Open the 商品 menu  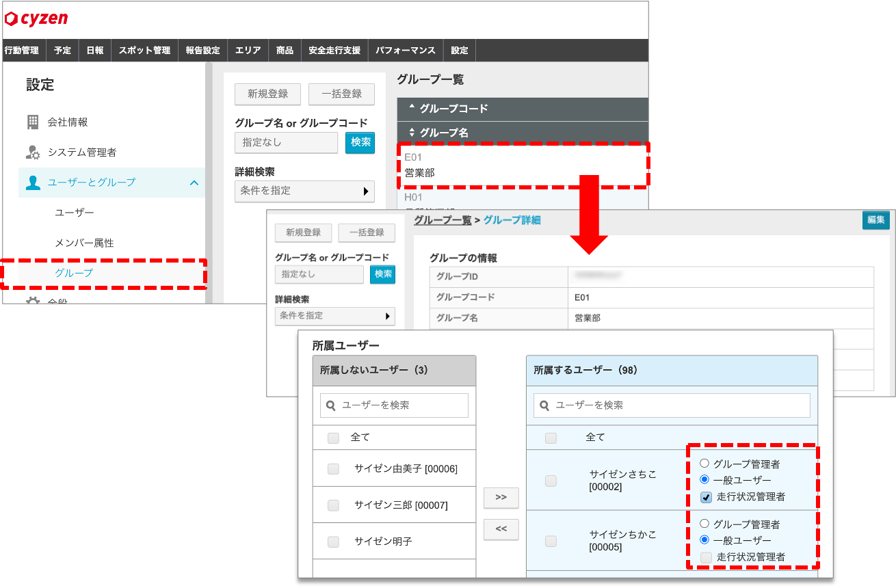[285, 51]
